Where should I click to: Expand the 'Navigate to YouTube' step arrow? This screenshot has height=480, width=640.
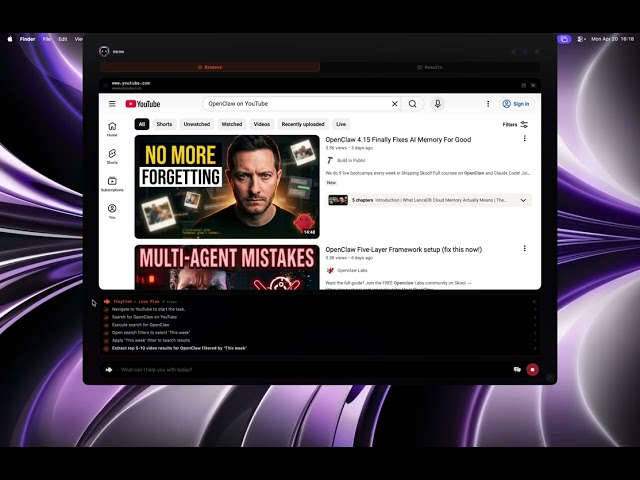tap(535, 309)
